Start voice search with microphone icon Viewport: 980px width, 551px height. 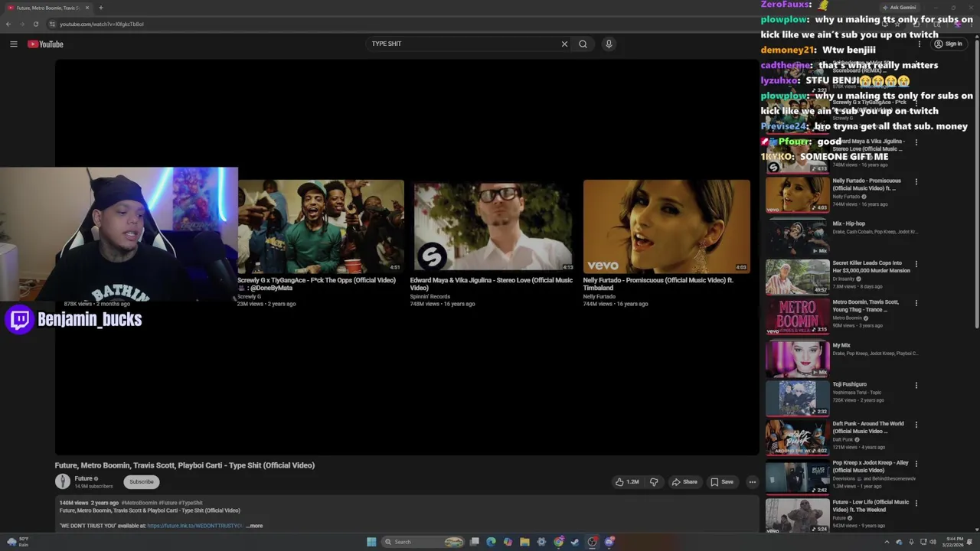(x=609, y=44)
